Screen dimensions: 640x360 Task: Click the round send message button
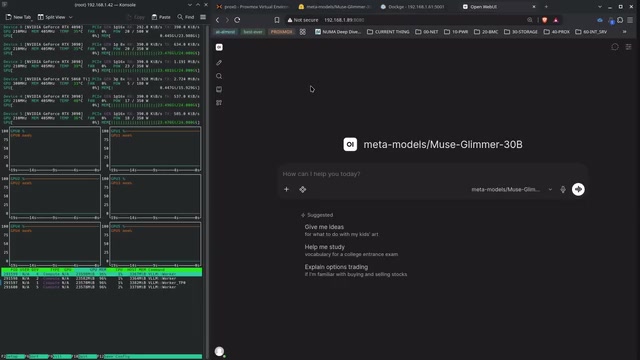click(x=578, y=189)
